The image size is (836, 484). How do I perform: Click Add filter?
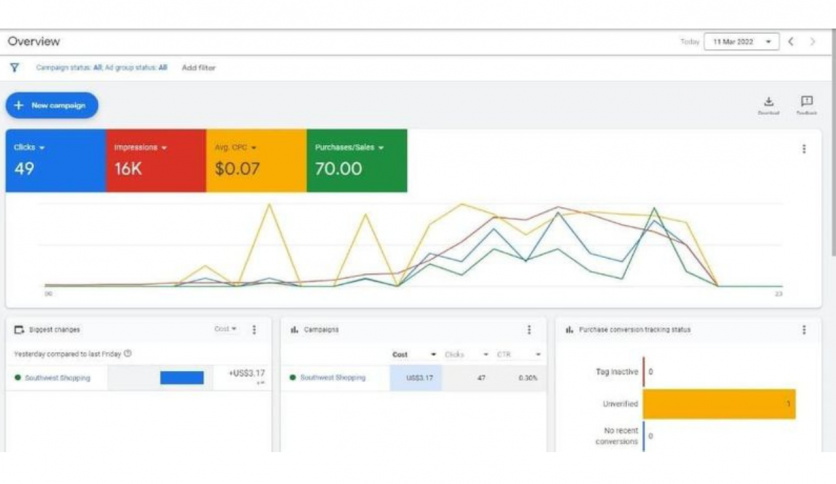tap(198, 68)
